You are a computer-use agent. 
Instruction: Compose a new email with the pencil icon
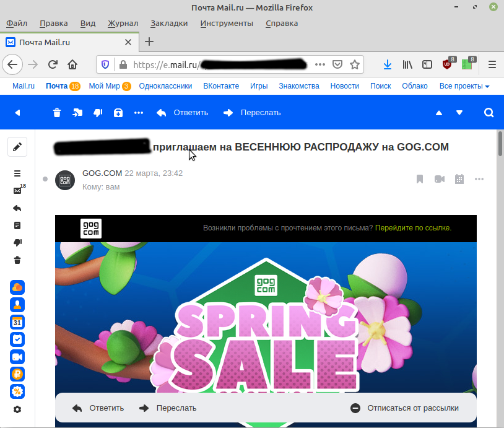click(x=17, y=147)
